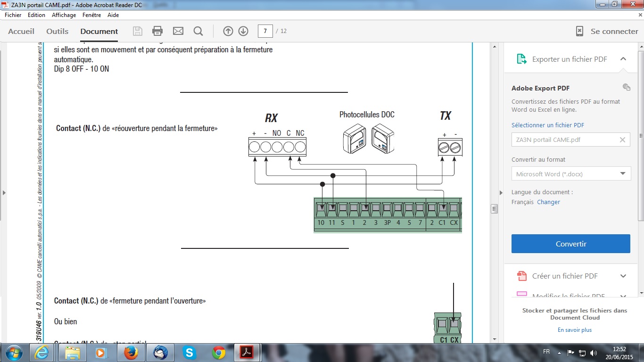Show hidden system tray icons

pyautogui.click(x=560, y=353)
